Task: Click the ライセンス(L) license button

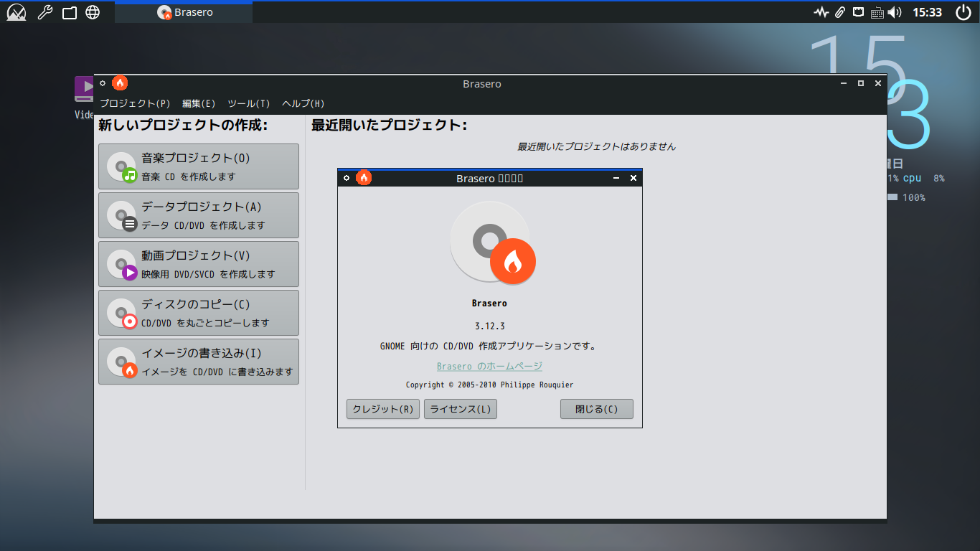Action: pos(461,409)
